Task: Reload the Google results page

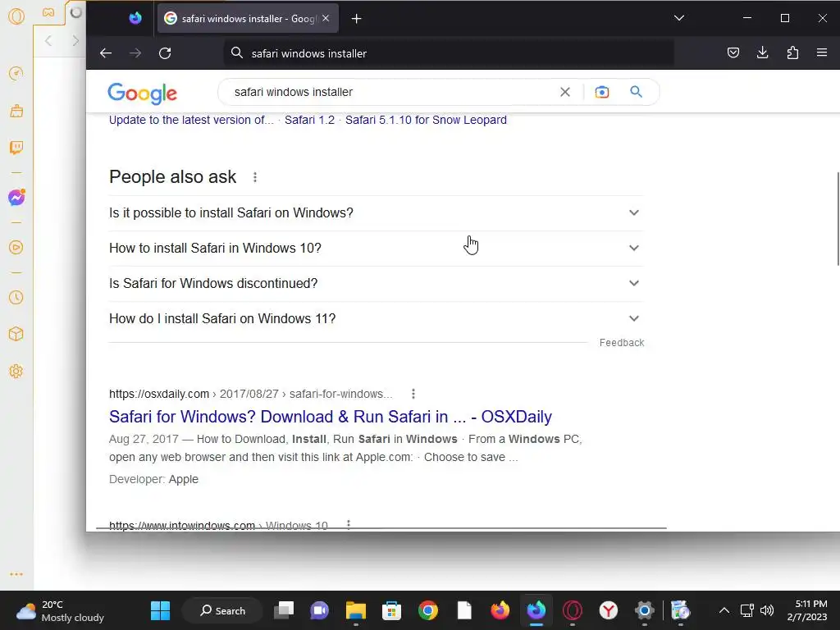Action: click(x=165, y=53)
